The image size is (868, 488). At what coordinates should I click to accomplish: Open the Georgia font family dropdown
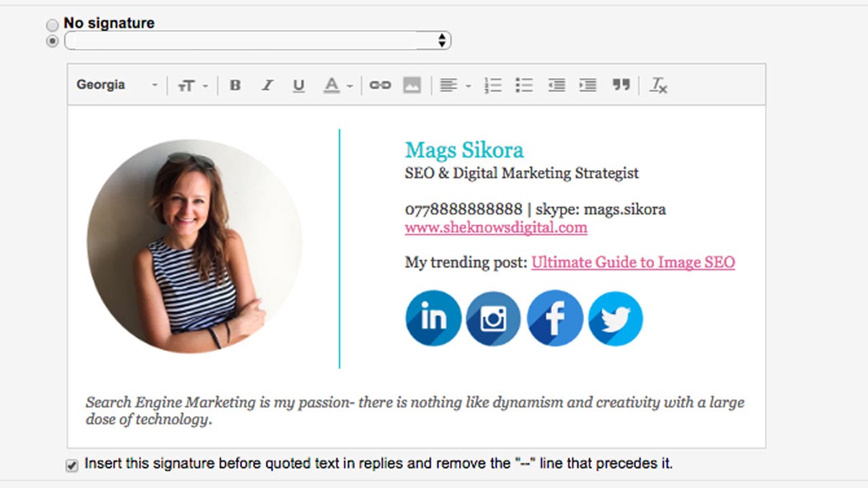117,85
